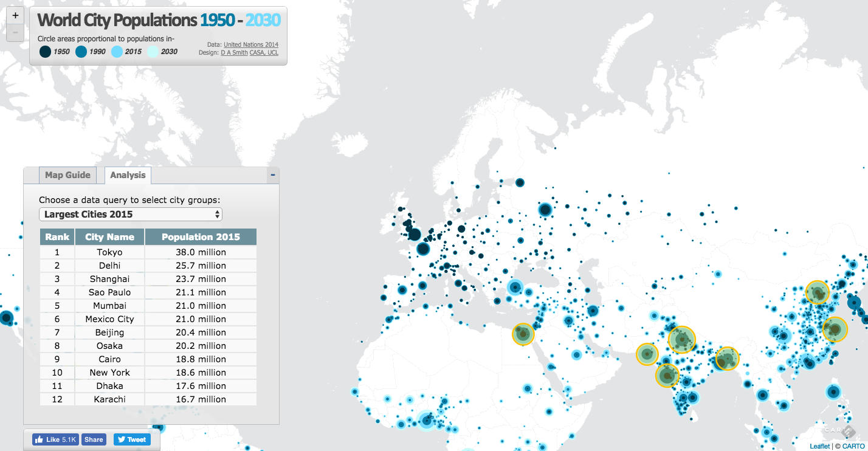Open the United Nations 2014 data link

(x=250, y=44)
